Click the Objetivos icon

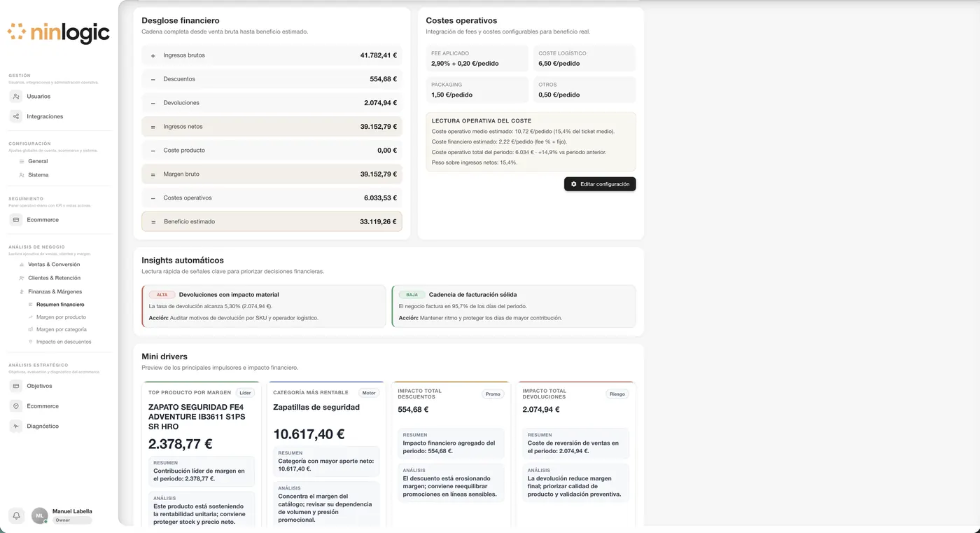pos(16,386)
